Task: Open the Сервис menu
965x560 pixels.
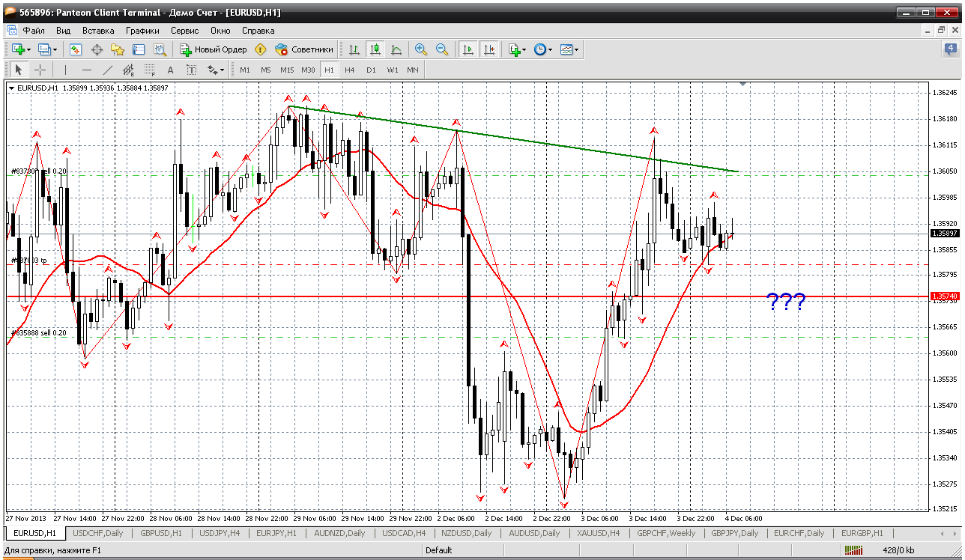Action: (184, 31)
